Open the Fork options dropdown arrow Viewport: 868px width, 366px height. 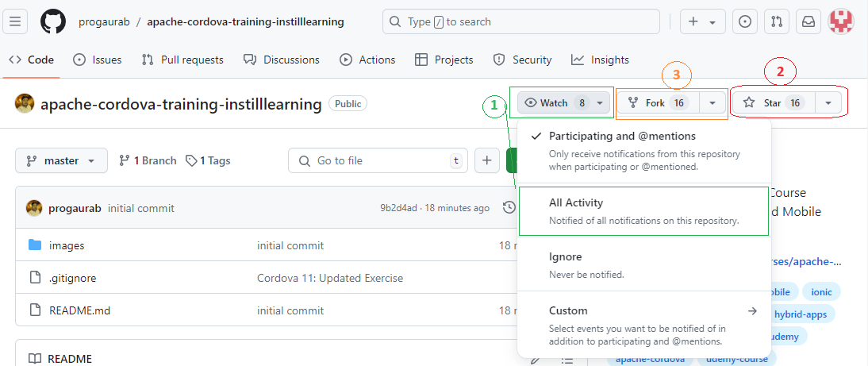pos(713,102)
